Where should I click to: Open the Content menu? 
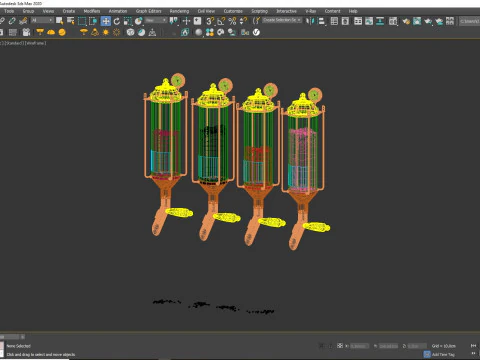[332, 11]
